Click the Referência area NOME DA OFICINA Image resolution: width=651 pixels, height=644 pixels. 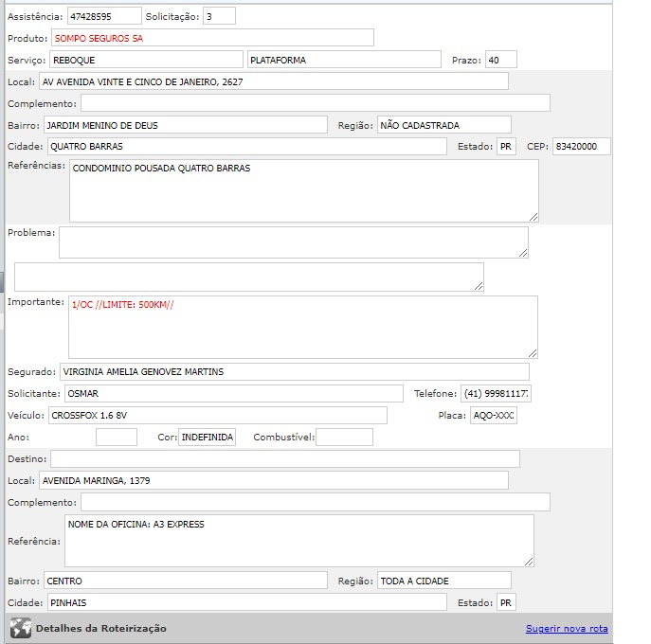click(x=298, y=541)
